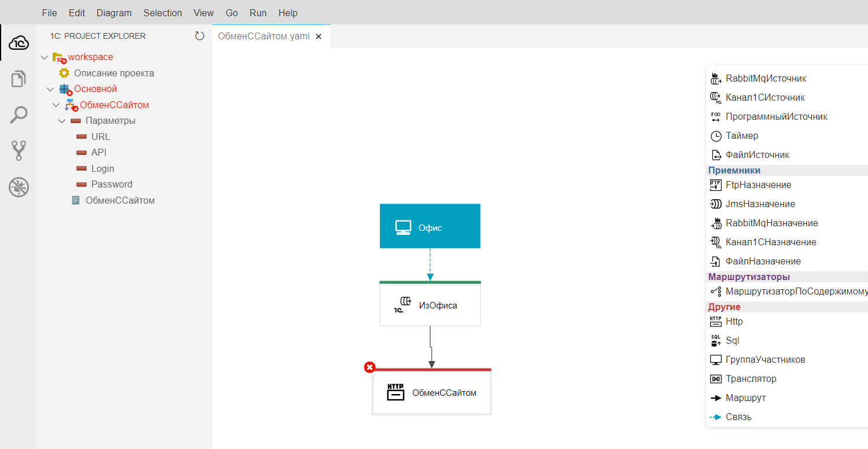This screenshot has width=868, height=449.
Task: Open the file Explorer view icon
Action: pos(19,79)
